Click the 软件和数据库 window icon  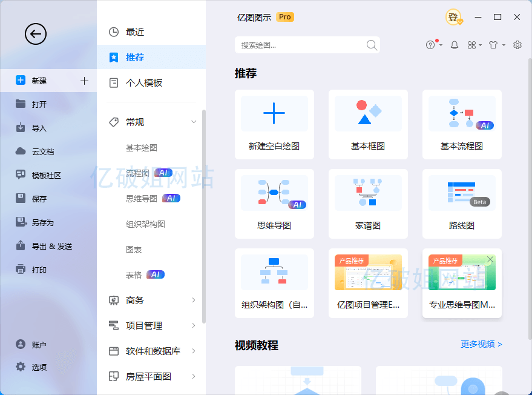tap(114, 351)
